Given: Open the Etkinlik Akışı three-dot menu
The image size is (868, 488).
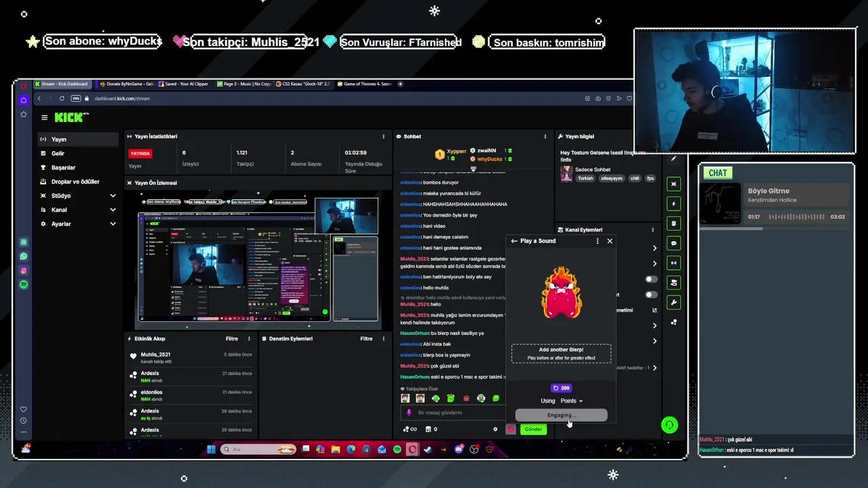Looking at the screenshot, I should click(x=249, y=339).
